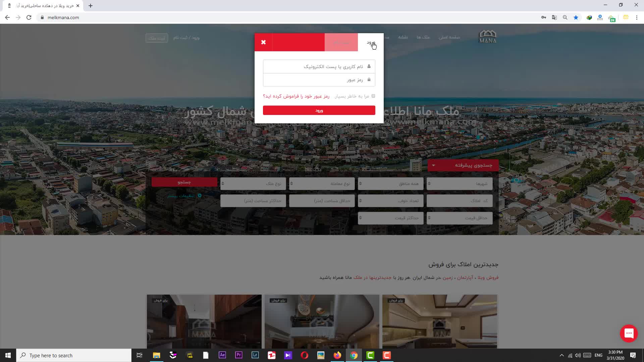Open the نوع ملک property type dropdown
Screen dimensions: 644x362
coord(253,184)
